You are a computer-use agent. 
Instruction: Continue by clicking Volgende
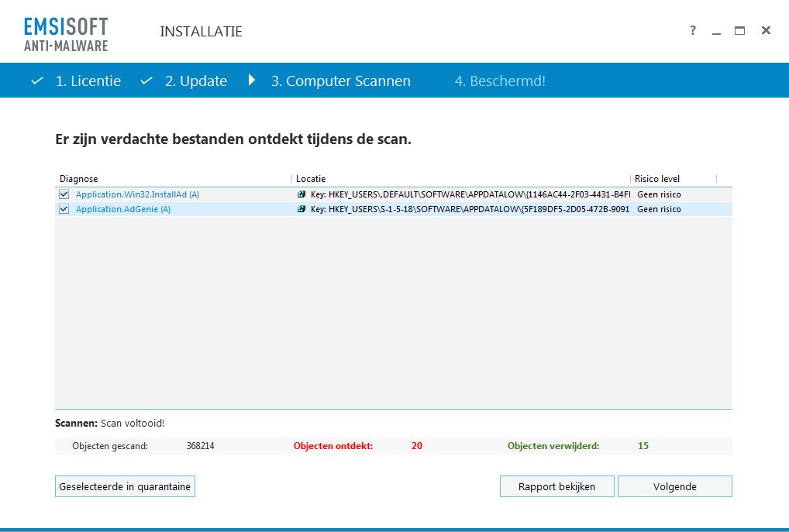pos(674,486)
